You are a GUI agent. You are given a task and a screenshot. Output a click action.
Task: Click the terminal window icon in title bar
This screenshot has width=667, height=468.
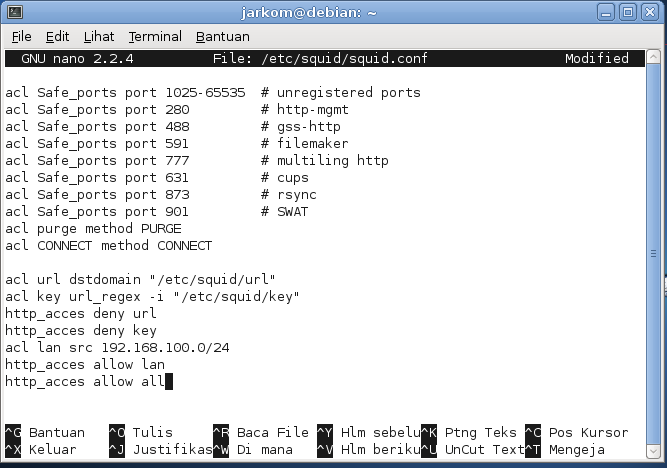(x=15, y=12)
